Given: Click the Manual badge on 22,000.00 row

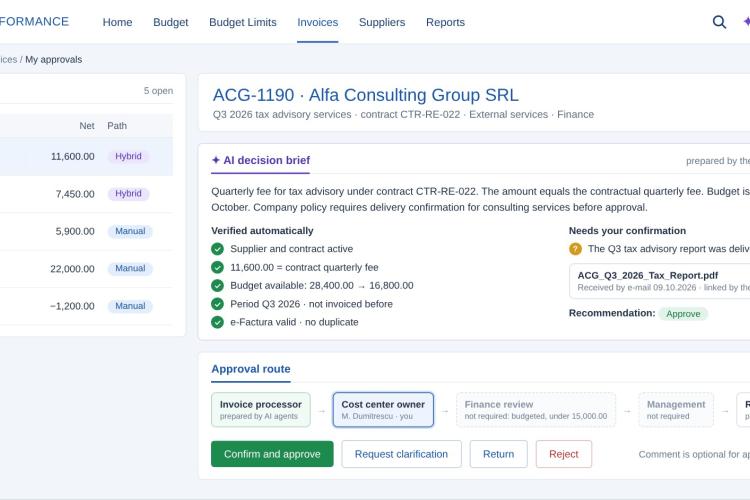Looking at the screenshot, I should pyautogui.click(x=130, y=268).
